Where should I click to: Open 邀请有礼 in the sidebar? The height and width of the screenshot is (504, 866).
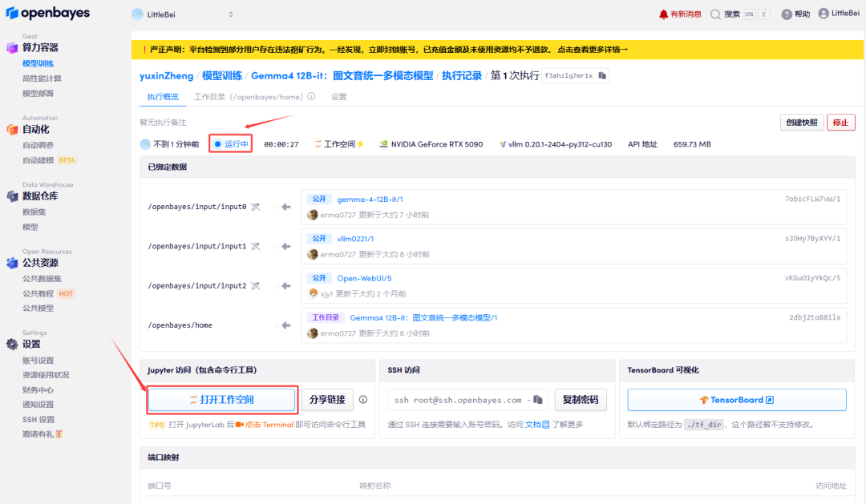[42, 434]
